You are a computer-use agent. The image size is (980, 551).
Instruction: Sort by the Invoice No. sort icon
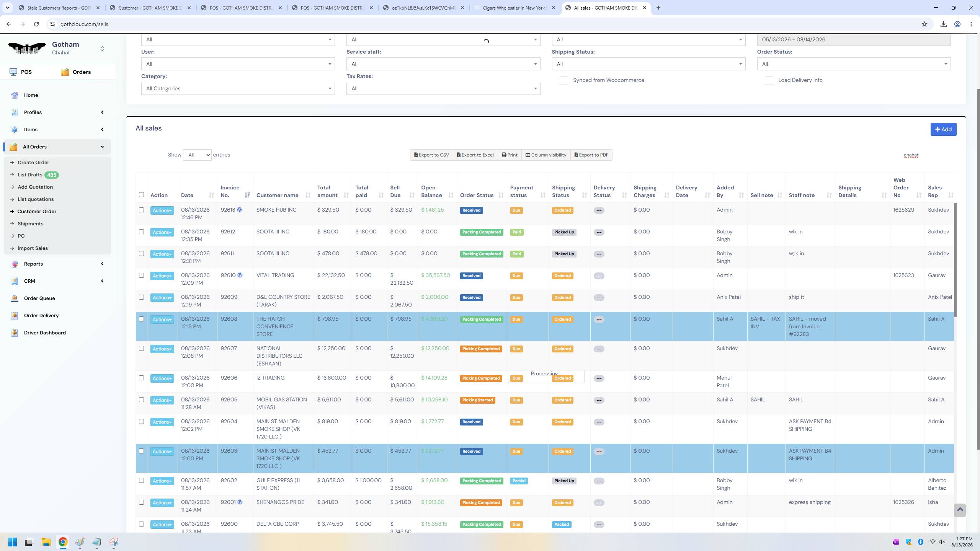point(247,195)
